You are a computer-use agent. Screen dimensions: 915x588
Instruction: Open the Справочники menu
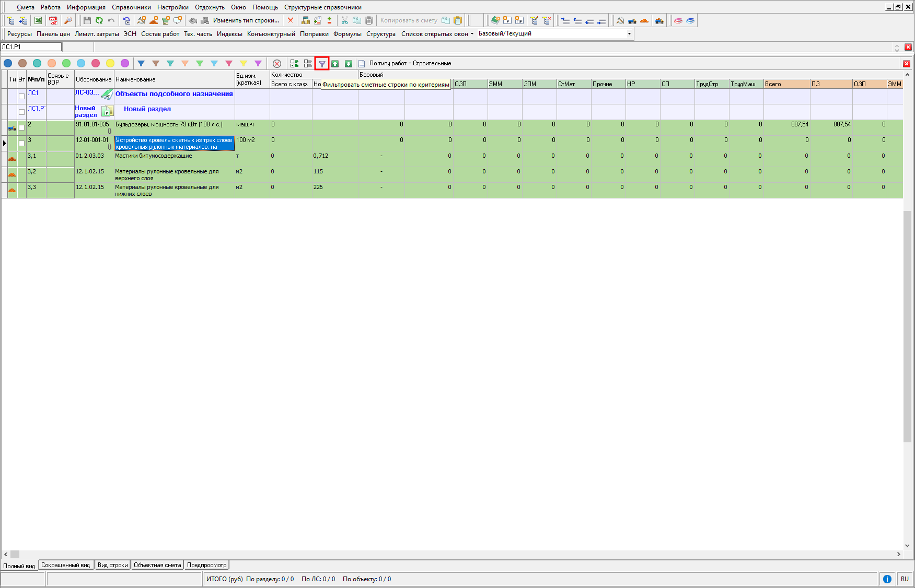pyautogui.click(x=131, y=7)
